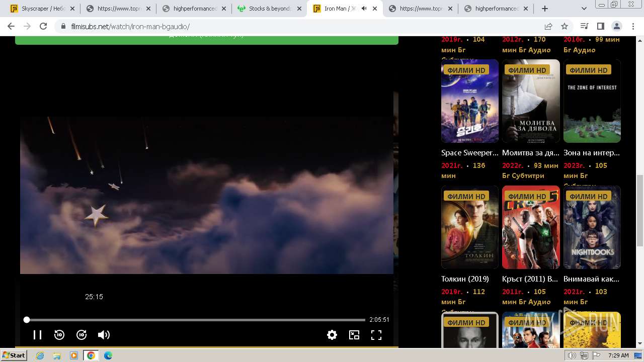
Task: Open the Windows Start menu
Action: 14,355
